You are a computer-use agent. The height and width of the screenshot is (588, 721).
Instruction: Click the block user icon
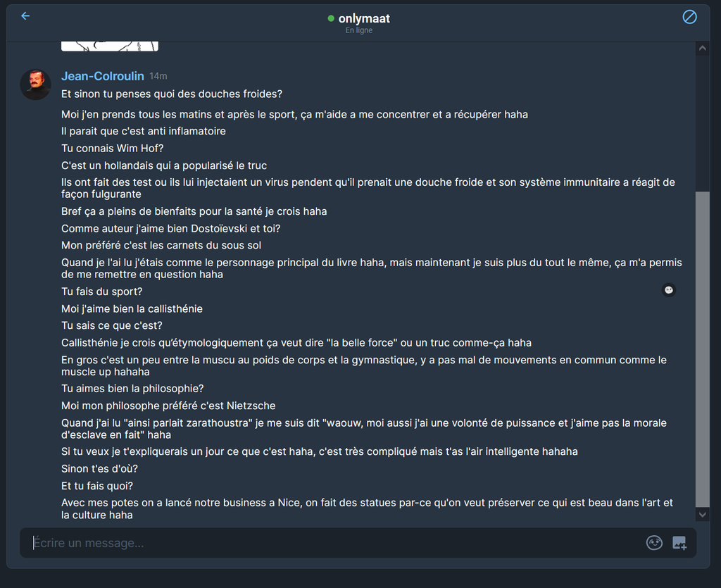[689, 17]
